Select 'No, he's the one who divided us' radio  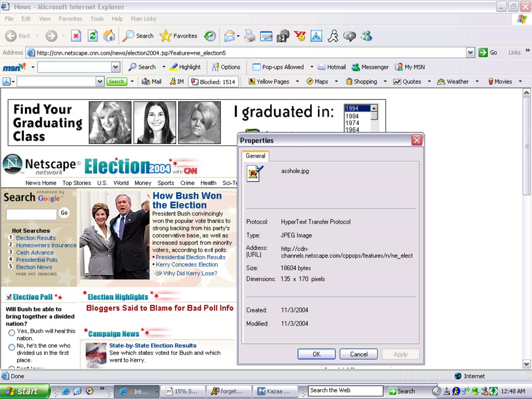pos(12,347)
